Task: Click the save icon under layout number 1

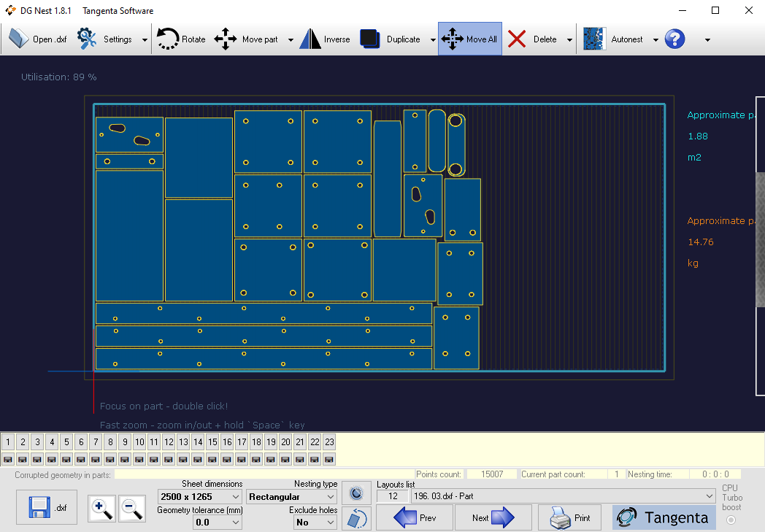Action: [8, 459]
